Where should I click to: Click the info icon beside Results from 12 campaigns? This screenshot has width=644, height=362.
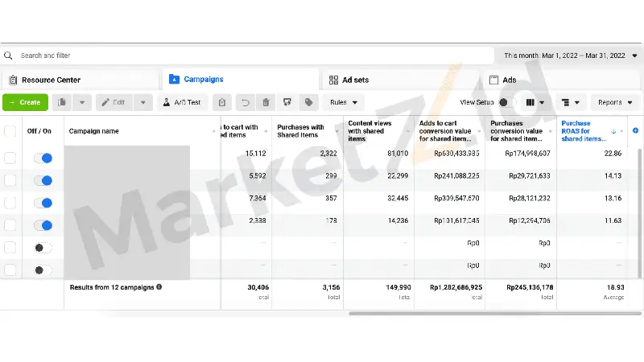159,287
